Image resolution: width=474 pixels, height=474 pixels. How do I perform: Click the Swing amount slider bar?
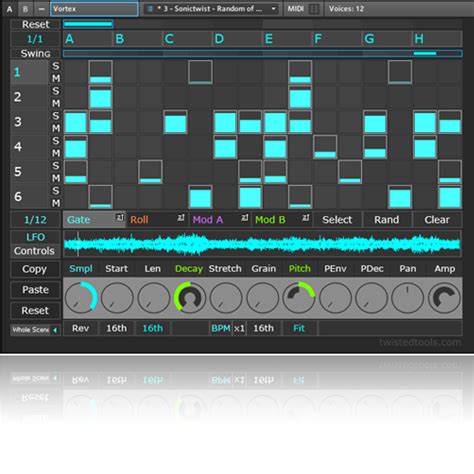pyautogui.click(x=263, y=53)
